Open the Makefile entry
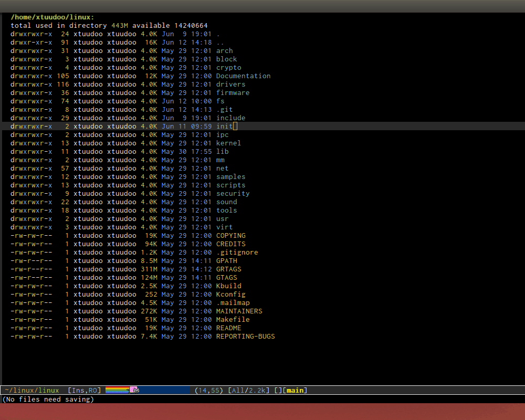 233,320
